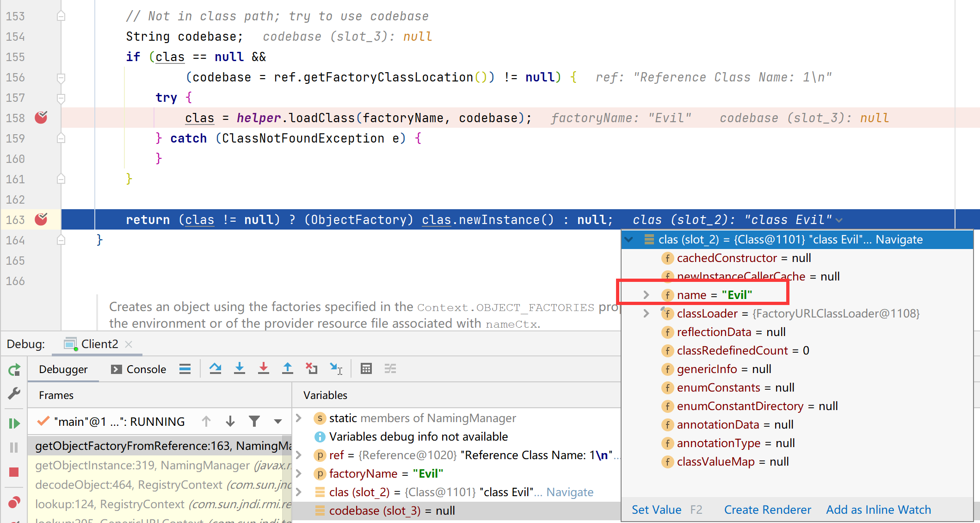The width and height of the screenshot is (980, 523).
Task: Click fold marker at line 164
Action: [x=61, y=240]
